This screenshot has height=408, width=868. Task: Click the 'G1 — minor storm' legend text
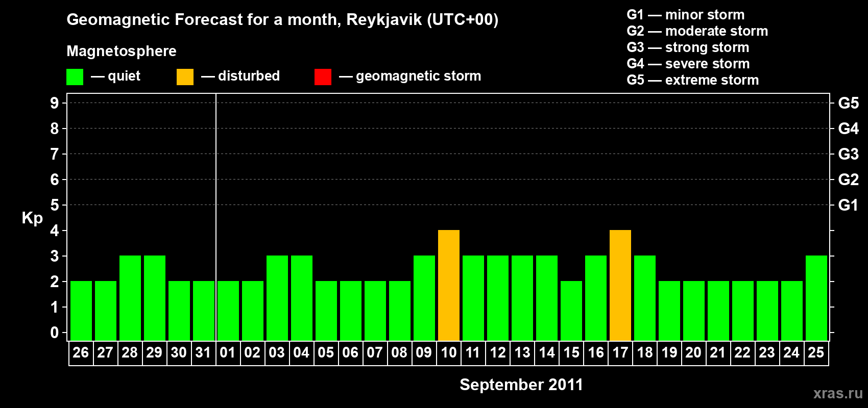click(x=686, y=15)
